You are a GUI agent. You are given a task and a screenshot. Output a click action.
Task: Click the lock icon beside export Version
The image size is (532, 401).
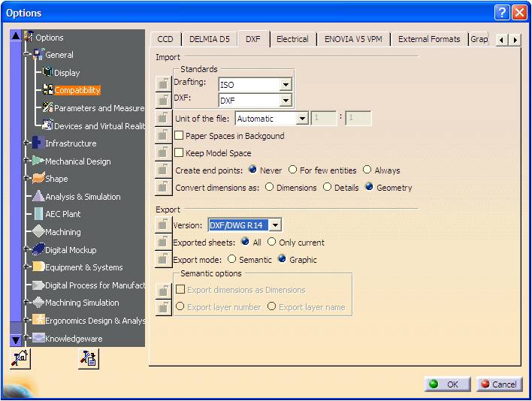pyautogui.click(x=163, y=225)
